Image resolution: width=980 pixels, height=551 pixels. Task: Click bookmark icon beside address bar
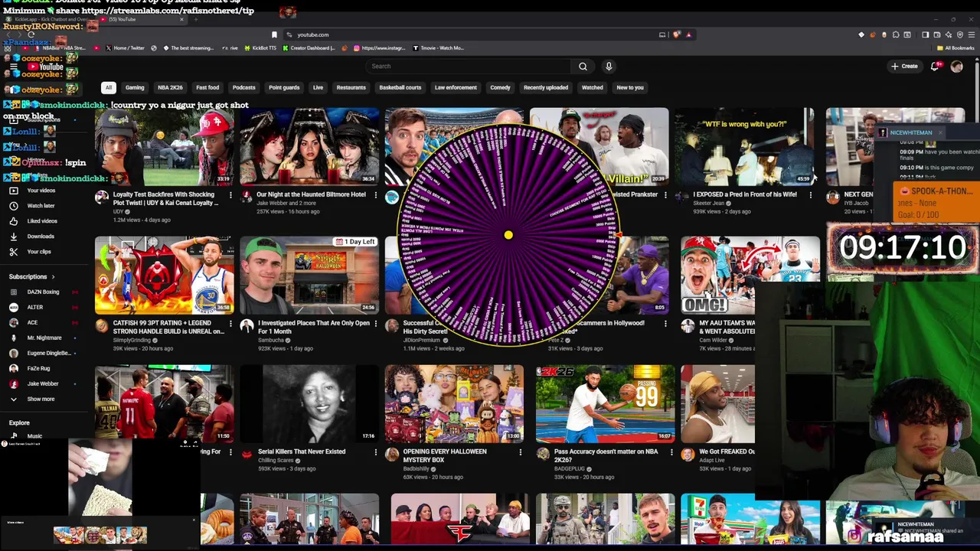274,34
